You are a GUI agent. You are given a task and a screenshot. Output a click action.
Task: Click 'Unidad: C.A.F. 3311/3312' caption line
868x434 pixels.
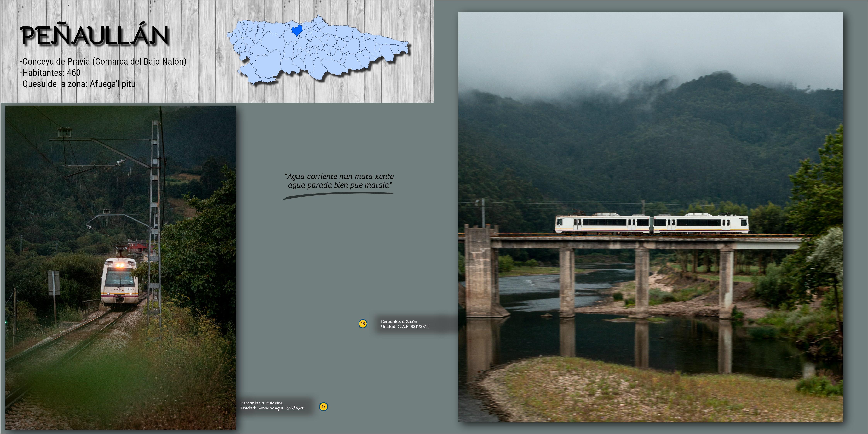404,327
